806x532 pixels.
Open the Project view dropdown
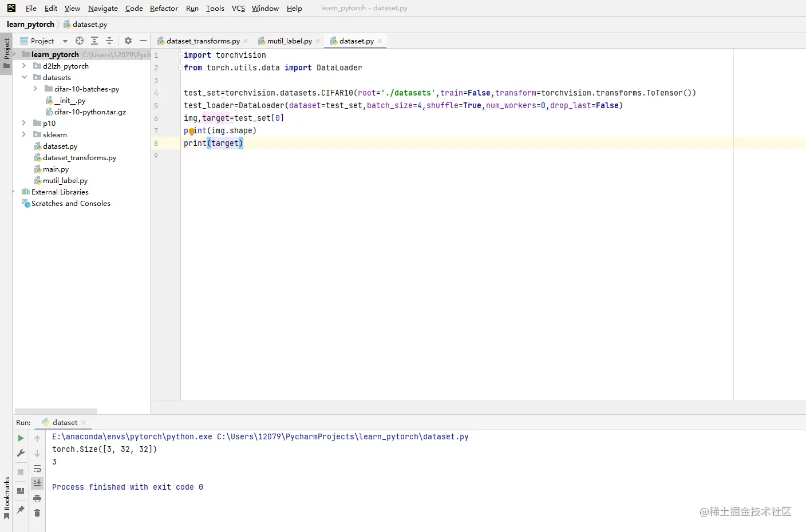65,41
